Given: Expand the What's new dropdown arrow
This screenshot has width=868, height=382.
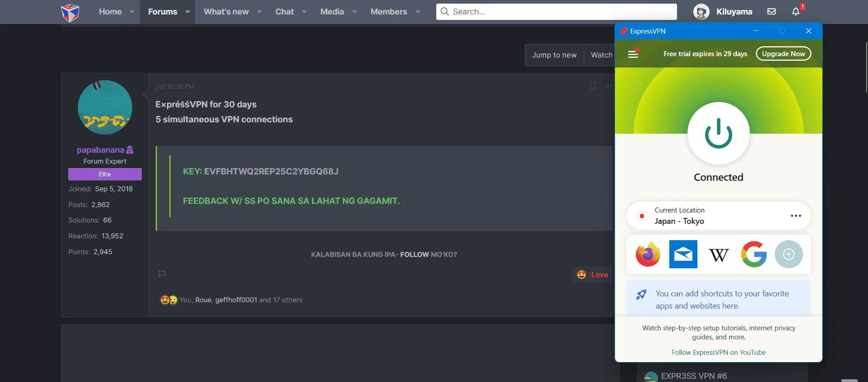Looking at the screenshot, I should pyautogui.click(x=259, y=12).
